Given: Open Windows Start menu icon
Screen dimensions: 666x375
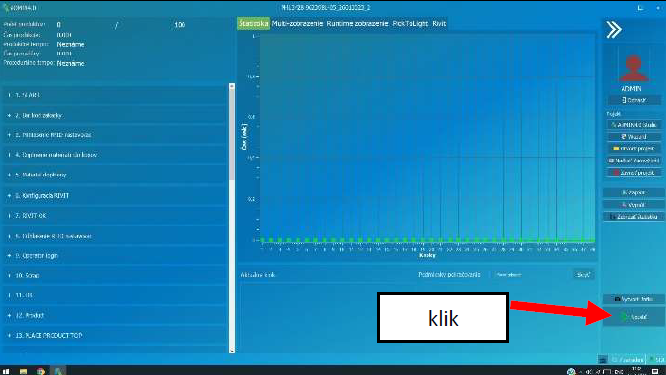Looking at the screenshot, I should tap(6, 371).
